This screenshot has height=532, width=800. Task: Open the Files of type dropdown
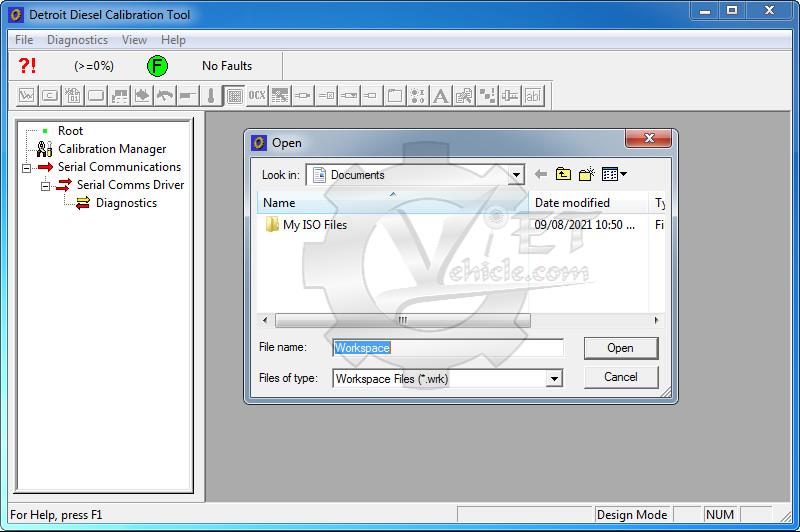click(x=554, y=379)
